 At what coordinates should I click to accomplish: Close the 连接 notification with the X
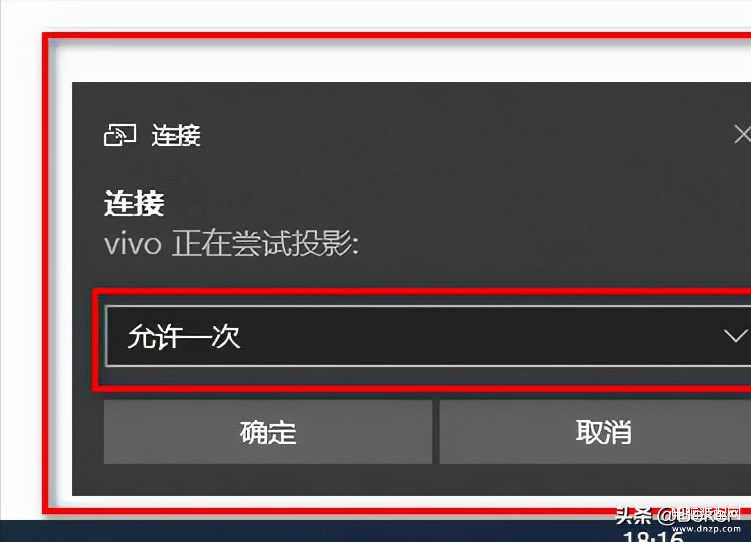(x=742, y=134)
